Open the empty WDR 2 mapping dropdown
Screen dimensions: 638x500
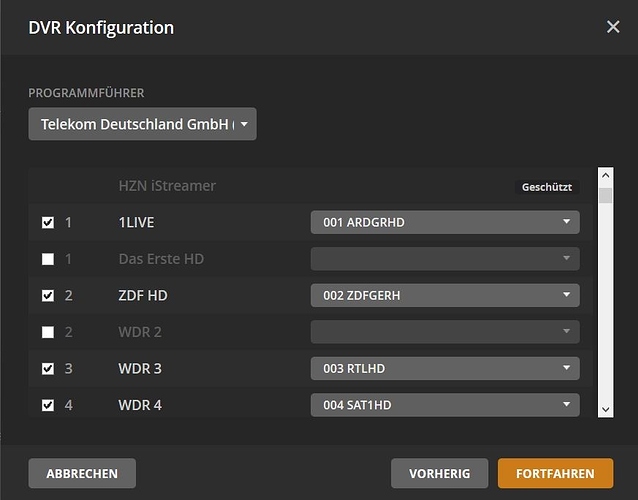444,331
